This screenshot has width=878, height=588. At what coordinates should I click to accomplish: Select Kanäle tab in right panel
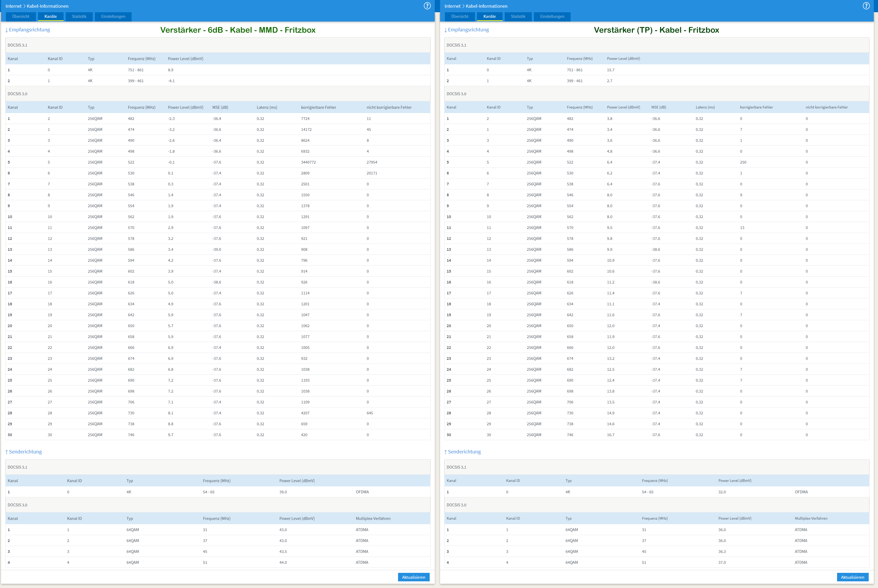pos(490,16)
